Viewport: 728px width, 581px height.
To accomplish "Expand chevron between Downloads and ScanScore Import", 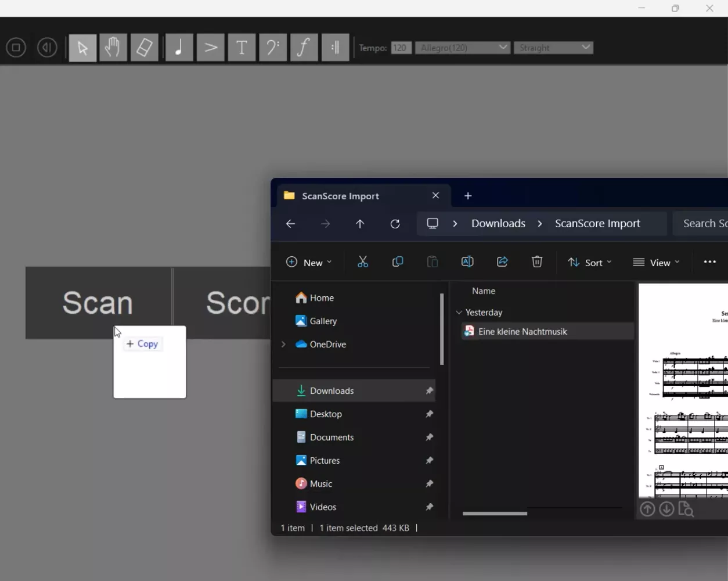I will pos(540,224).
